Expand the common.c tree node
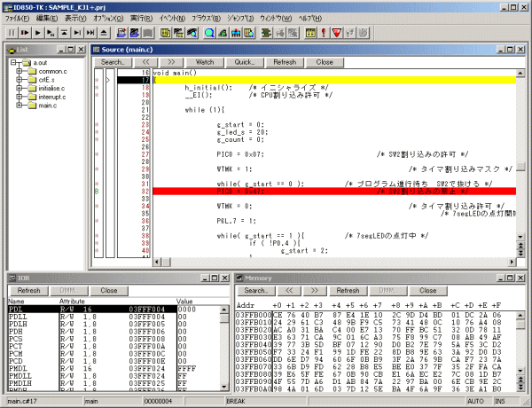 (x=20, y=71)
